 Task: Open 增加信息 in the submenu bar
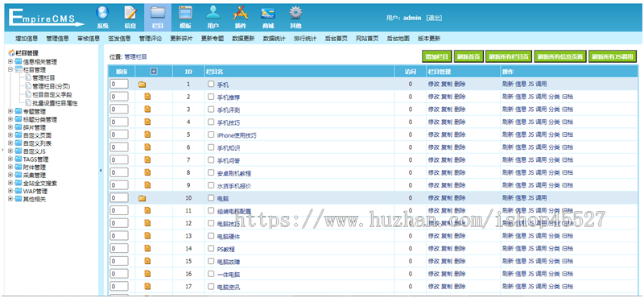(x=27, y=39)
